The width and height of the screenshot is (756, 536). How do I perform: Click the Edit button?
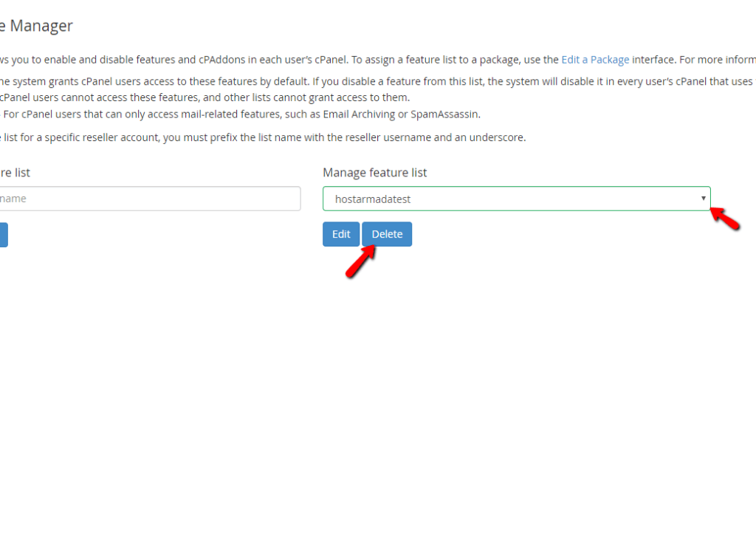click(341, 234)
